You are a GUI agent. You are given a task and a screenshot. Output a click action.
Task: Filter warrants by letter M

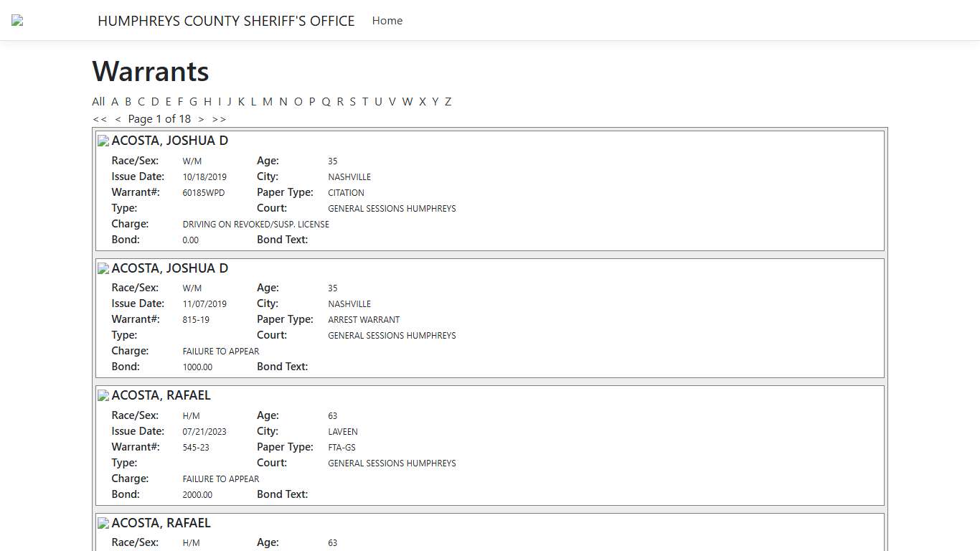268,101
